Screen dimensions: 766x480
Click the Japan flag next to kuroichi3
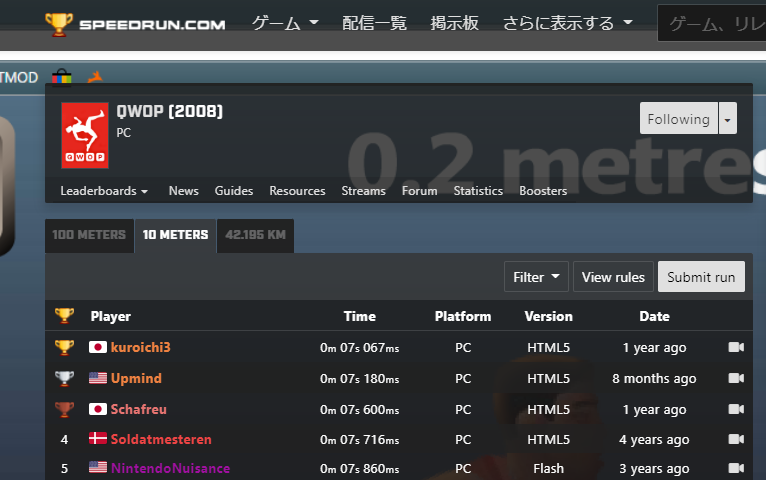coord(98,347)
